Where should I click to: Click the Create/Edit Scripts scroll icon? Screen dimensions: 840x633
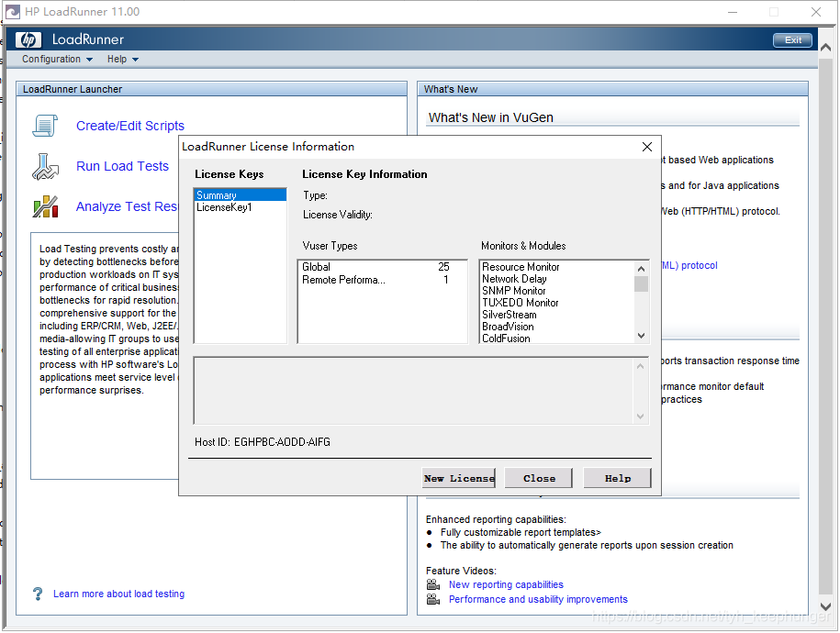pos(45,126)
